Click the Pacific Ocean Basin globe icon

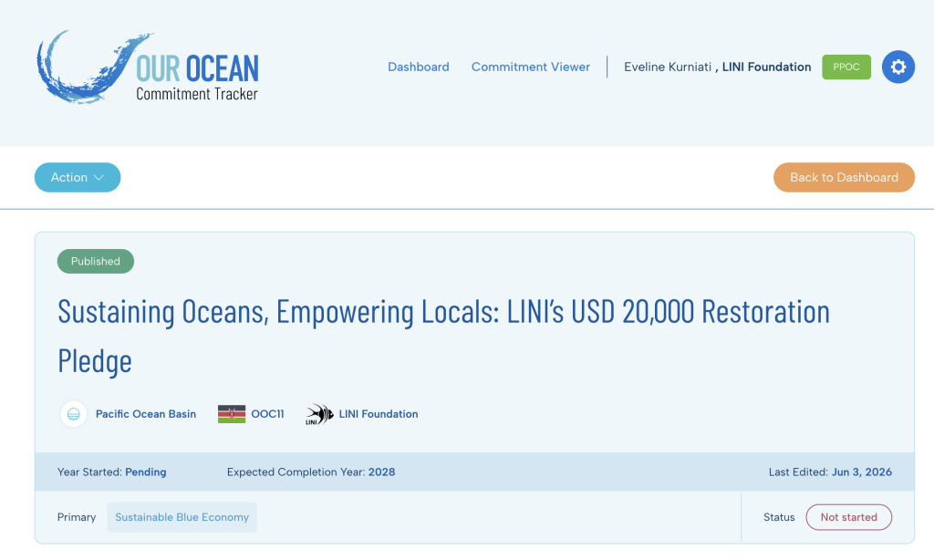point(74,414)
